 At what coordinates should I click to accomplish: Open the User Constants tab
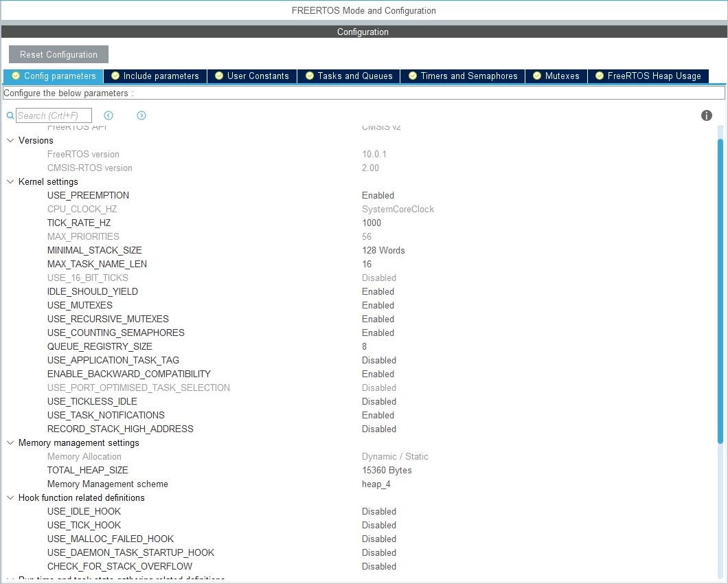[252, 76]
